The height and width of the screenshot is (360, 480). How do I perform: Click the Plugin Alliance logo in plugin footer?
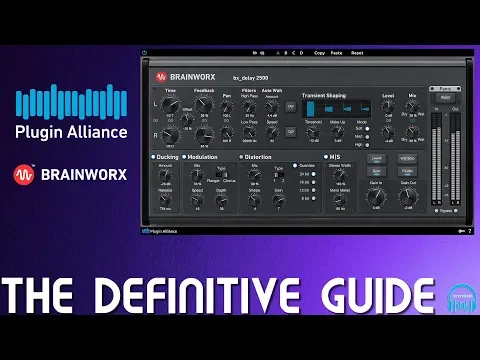(160, 231)
